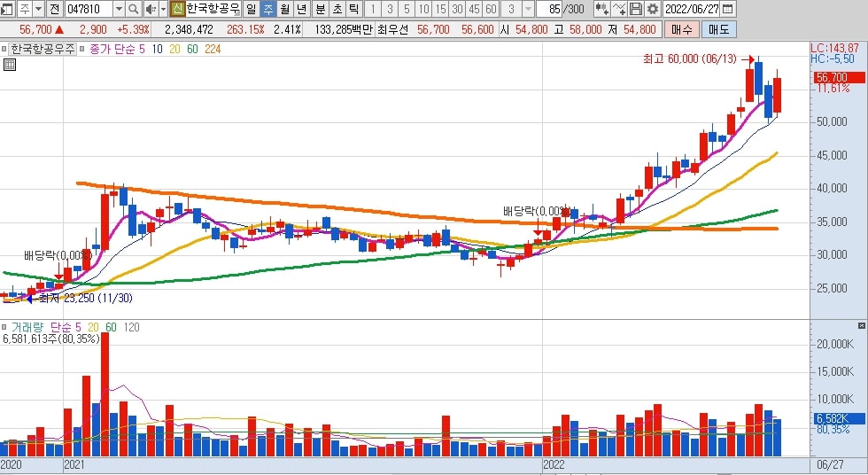Click the add candlestick chart icon
The height and width of the screenshot is (475, 868).
(x=601, y=9)
